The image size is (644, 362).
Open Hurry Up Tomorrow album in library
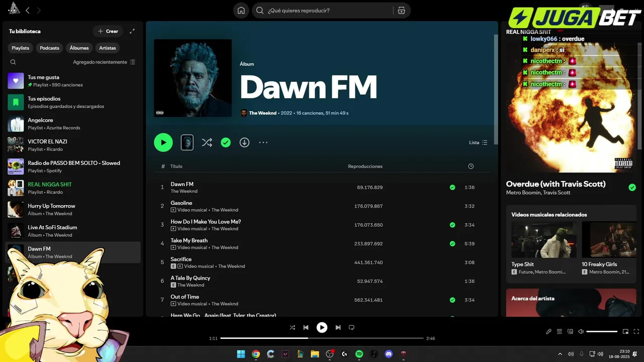tap(73, 210)
